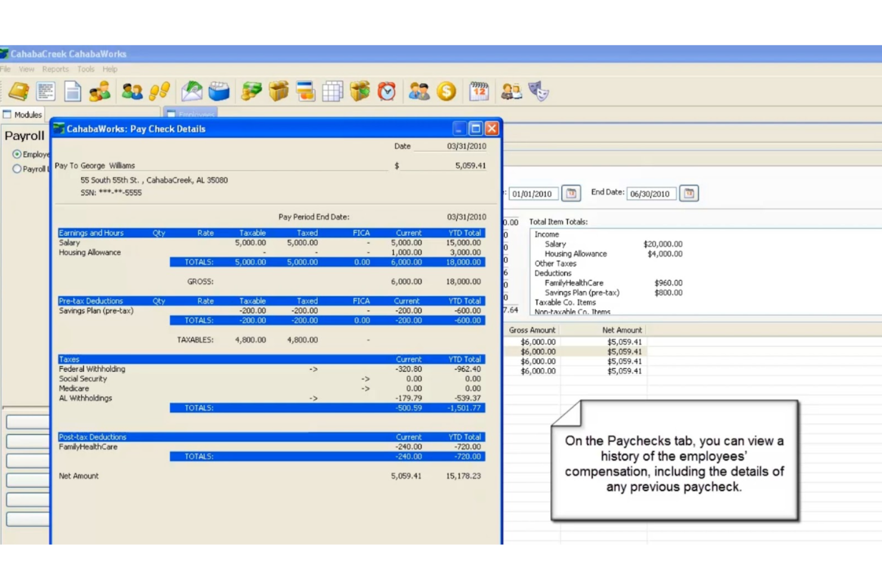Click the address book icon in the toolbar
This screenshot has height=588, width=882.
tap(18, 91)
